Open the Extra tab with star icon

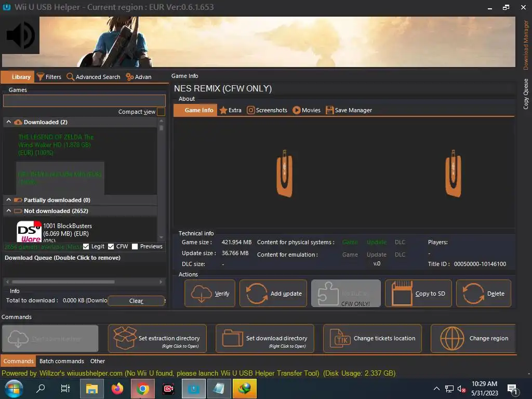230,110
